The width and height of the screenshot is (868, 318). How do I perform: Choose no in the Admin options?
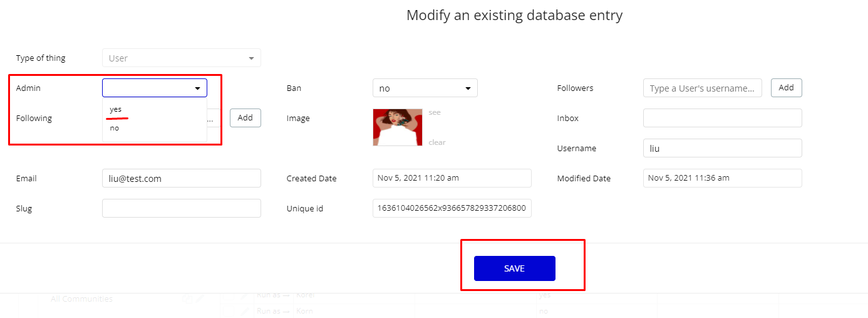point(115,128)
